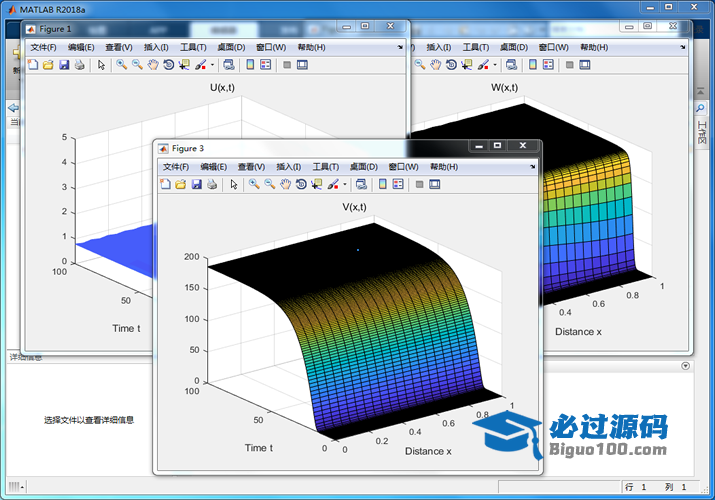Open 帮助(H) menu in Figure 3

point(444,166)
